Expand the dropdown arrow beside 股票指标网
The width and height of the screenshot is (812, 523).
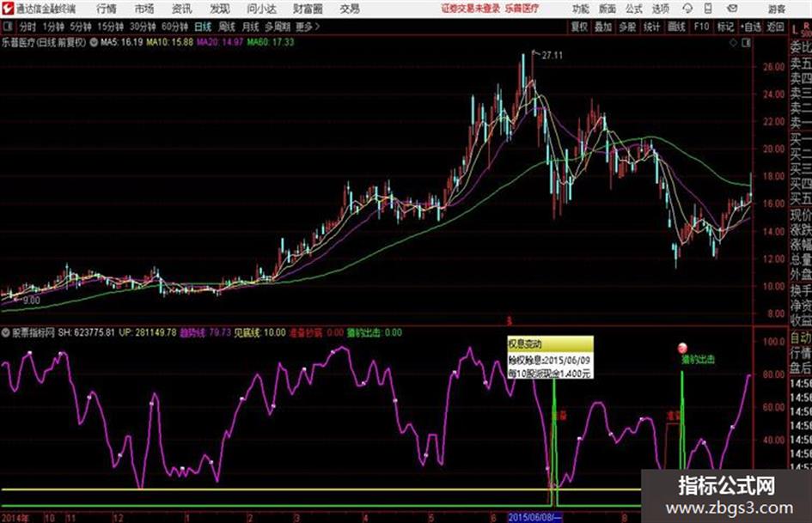tap(6, 332)
